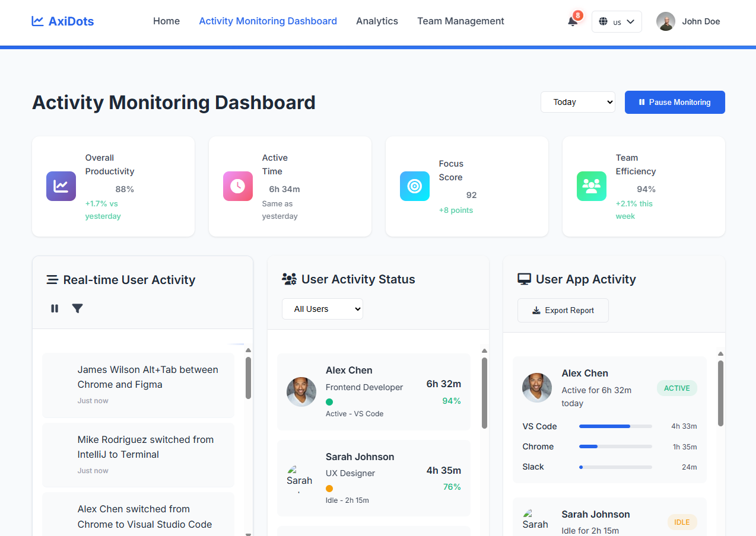Click the User Activity Status people icon
756x536 pixels.
pos(289,279)
